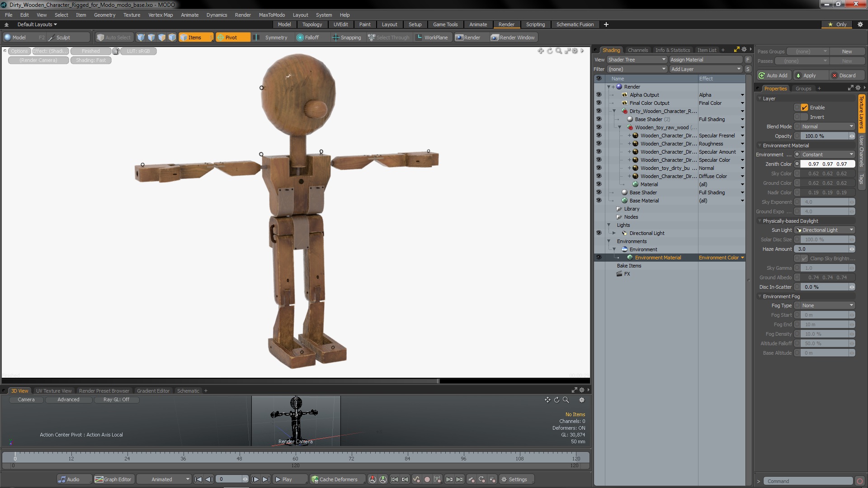Toggle the Enable checkbox in Layer

pyautogui.click(x=804, y=108)
